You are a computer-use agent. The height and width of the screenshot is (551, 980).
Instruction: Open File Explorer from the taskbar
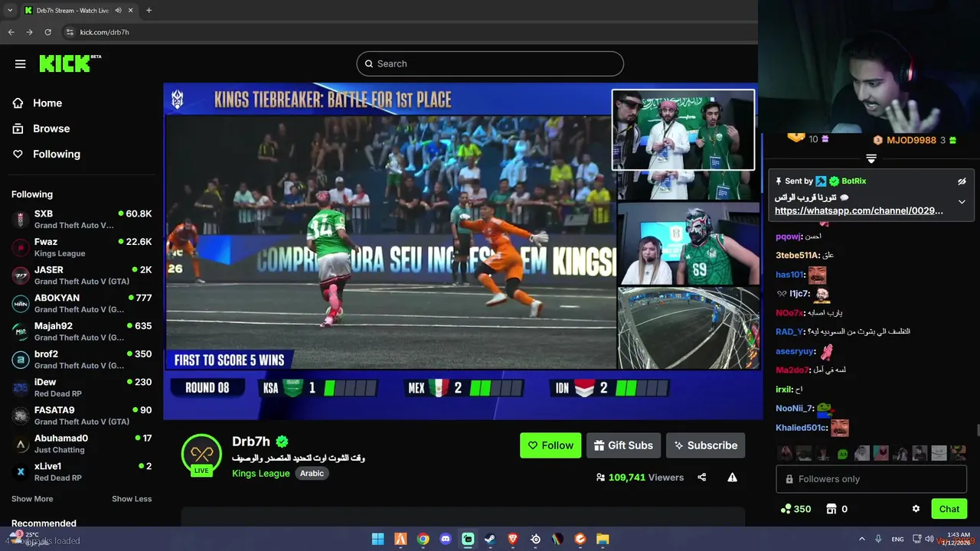[603, 540]
